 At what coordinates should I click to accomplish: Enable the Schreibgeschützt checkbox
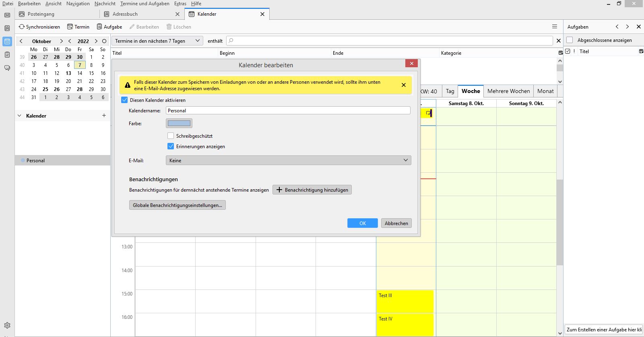(171, 136)
